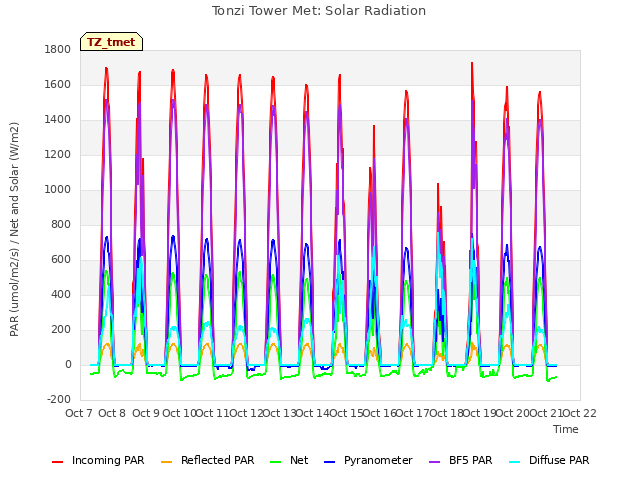Select the Reflected PAR legend entry

coord(208,460)
